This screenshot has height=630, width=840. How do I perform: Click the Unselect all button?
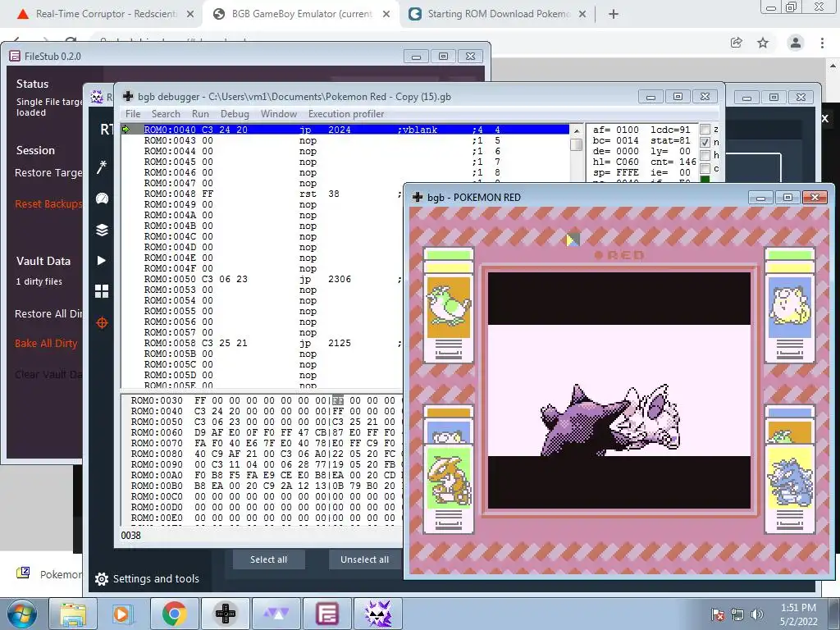point(365,559)
